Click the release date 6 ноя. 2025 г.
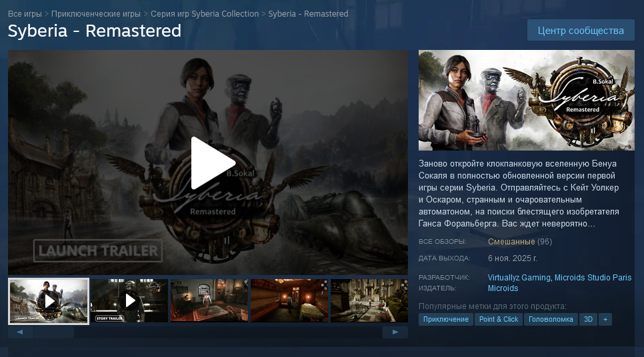 coord(513,258)
